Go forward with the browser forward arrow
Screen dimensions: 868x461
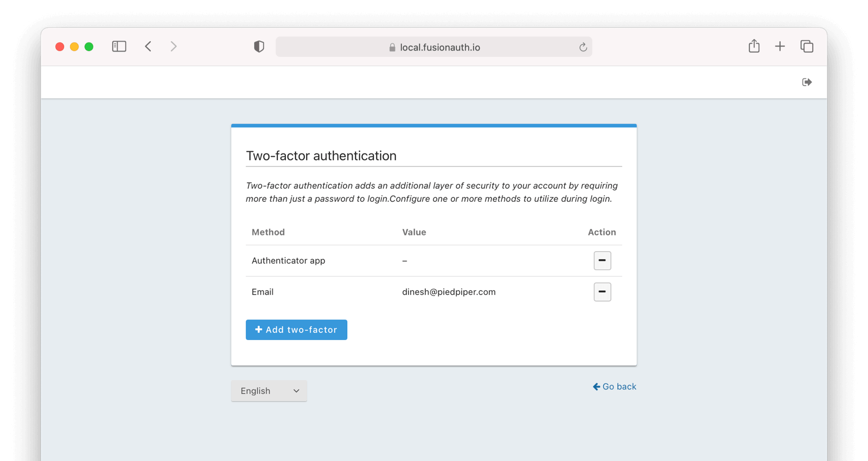(174, 47)
